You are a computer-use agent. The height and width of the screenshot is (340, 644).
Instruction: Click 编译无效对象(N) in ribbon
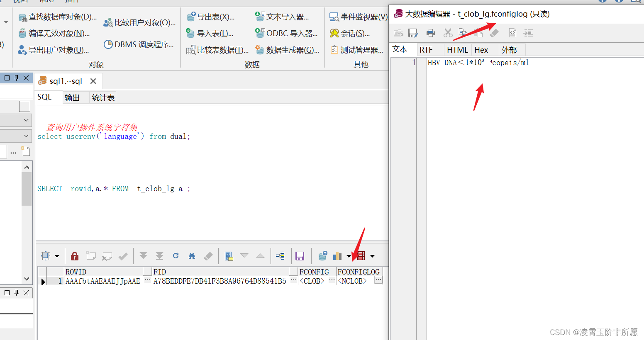click(x=54, y=34)
